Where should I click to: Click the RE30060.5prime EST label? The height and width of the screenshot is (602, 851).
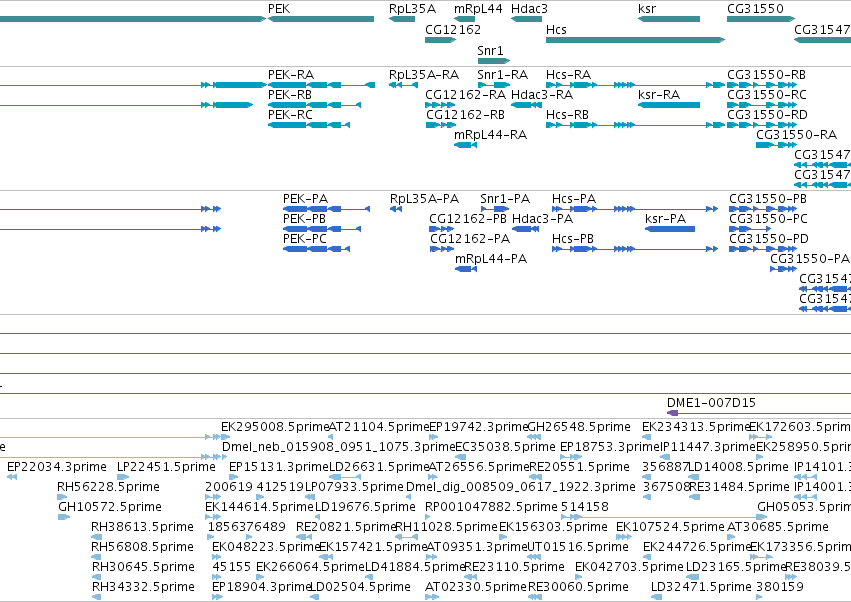click(579, 587)
